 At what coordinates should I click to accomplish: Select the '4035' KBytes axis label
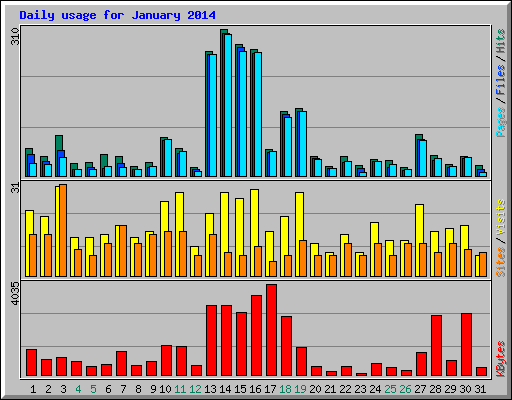15,294
